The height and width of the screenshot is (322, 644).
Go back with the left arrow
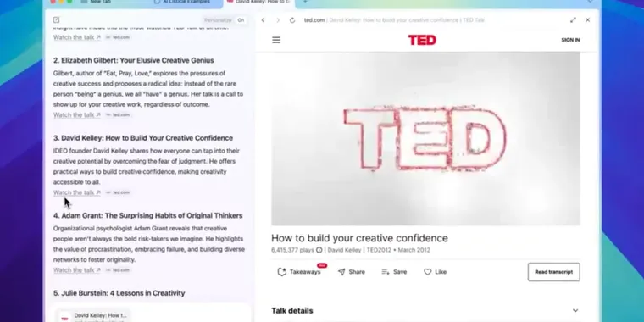click(264, 20)
